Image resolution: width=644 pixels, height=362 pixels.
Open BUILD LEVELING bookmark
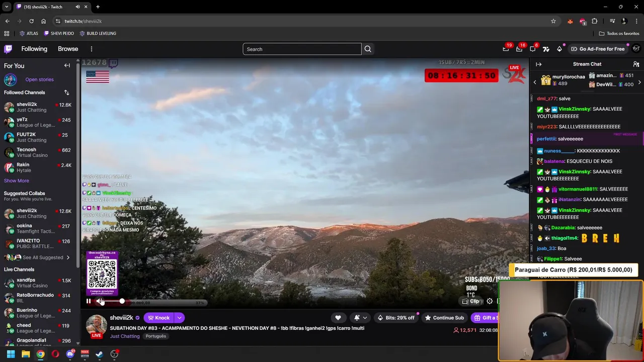point(98,33)
